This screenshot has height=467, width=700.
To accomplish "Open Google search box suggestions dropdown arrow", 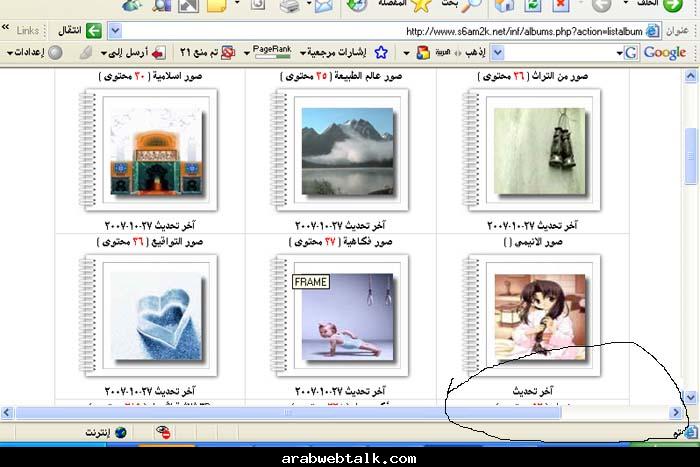I will pos(498,53).
